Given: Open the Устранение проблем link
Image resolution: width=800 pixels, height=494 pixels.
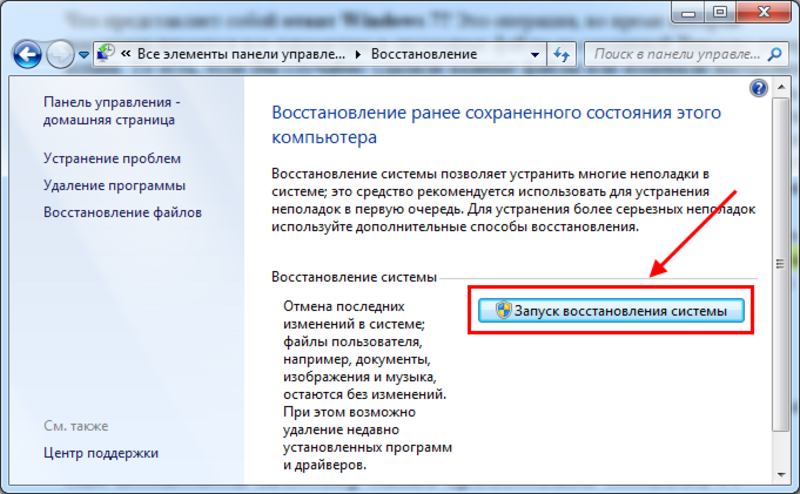Looking at the screenshot, I should click(x=112, y=159).
